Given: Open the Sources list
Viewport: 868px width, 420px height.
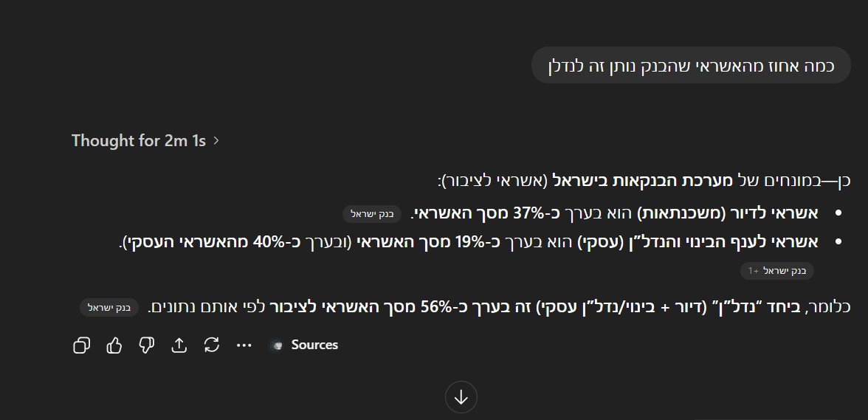Looking at the screenshot, I should click(304, 345).
